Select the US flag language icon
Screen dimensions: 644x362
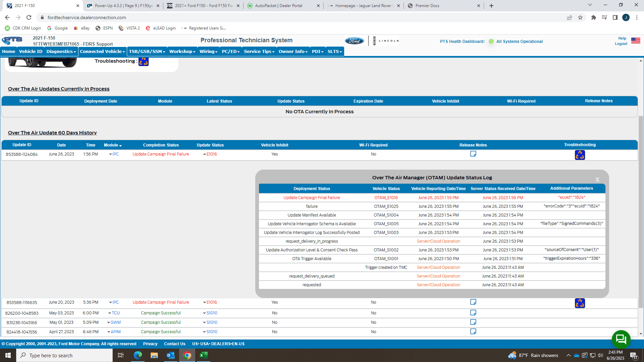[636, 41]
